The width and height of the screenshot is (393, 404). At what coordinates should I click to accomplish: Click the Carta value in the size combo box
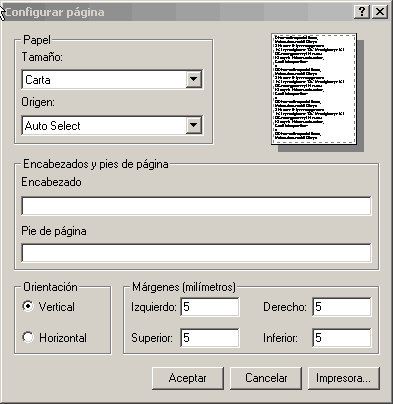point(38,80)
